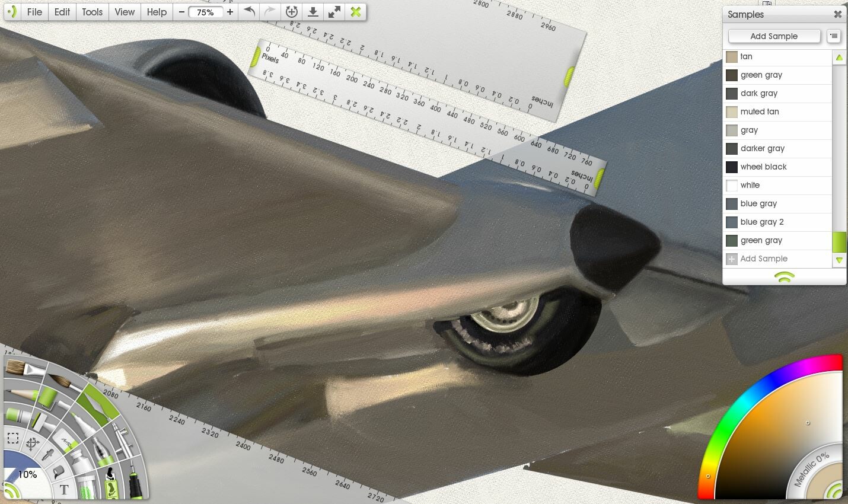Open the Tools menu
This screenshot has height=504, width=848.
coord(92,12)
